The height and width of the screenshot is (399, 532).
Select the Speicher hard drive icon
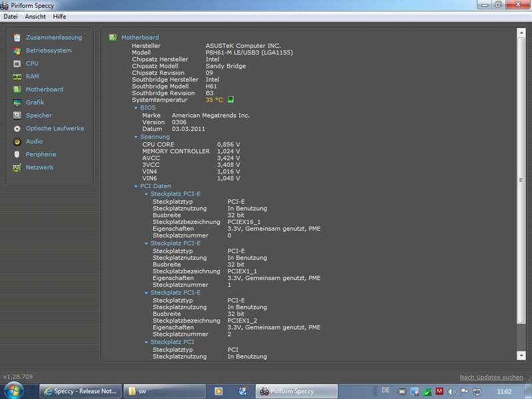coord(17,115)
